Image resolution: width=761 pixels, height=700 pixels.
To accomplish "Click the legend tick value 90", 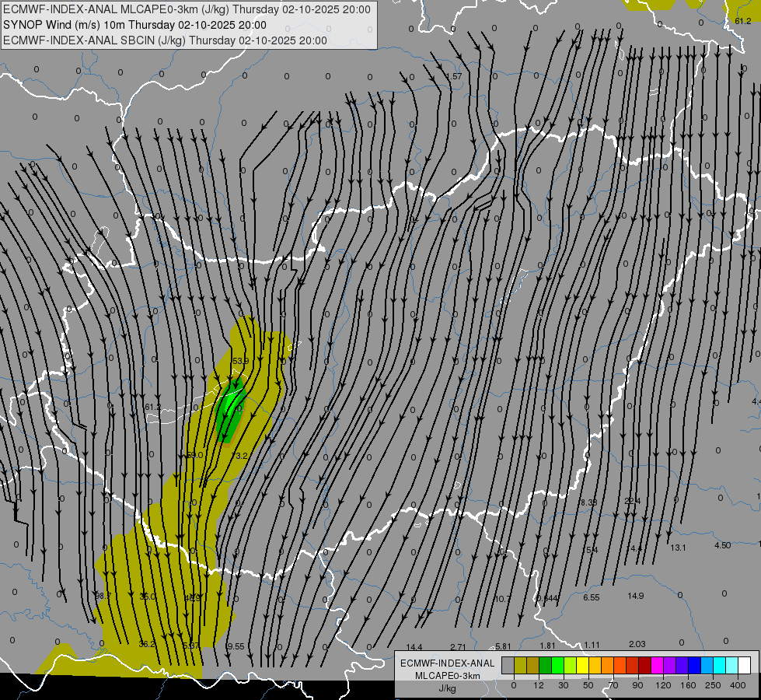I will (x=637, y=685).
